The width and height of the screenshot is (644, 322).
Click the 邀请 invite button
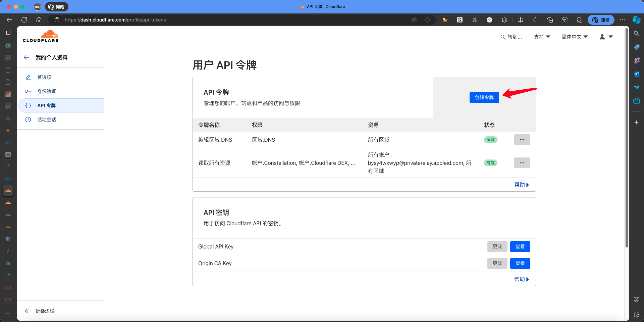(x=601, y=20)
